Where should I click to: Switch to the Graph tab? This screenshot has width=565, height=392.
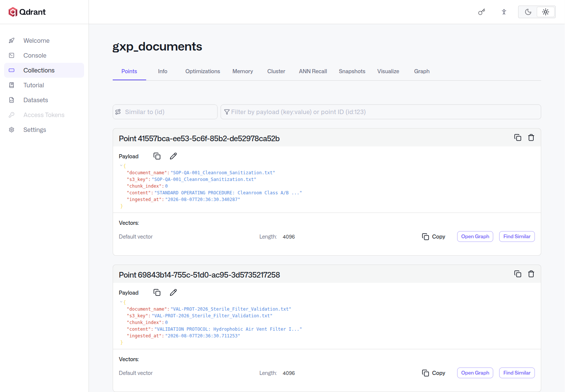click(422, 71)
